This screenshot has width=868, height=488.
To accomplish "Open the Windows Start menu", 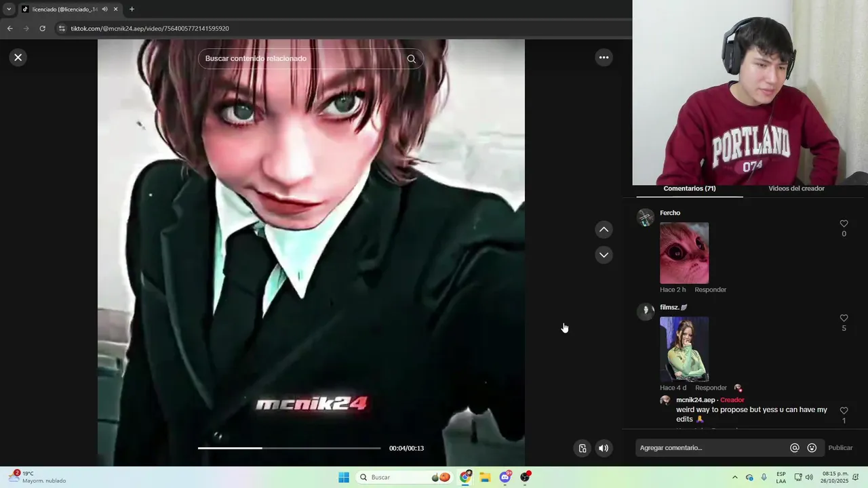I will point(344,477).
